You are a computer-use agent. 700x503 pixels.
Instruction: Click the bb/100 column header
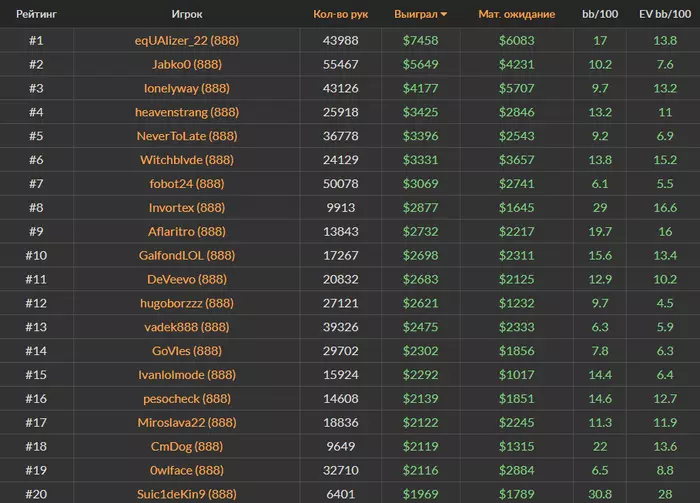tap(600, 14)
